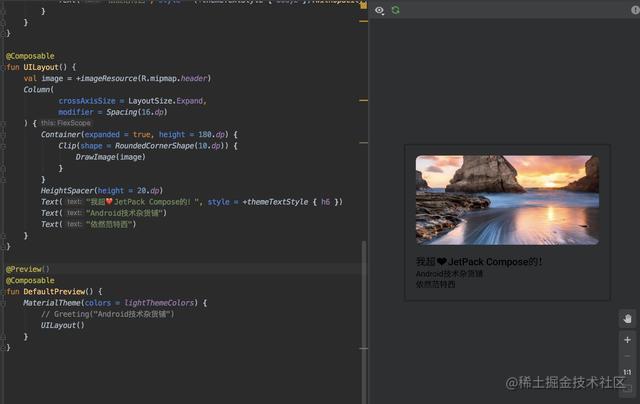Click the 'Column(' call in code

pyautogui.click(x=38, y=89)
